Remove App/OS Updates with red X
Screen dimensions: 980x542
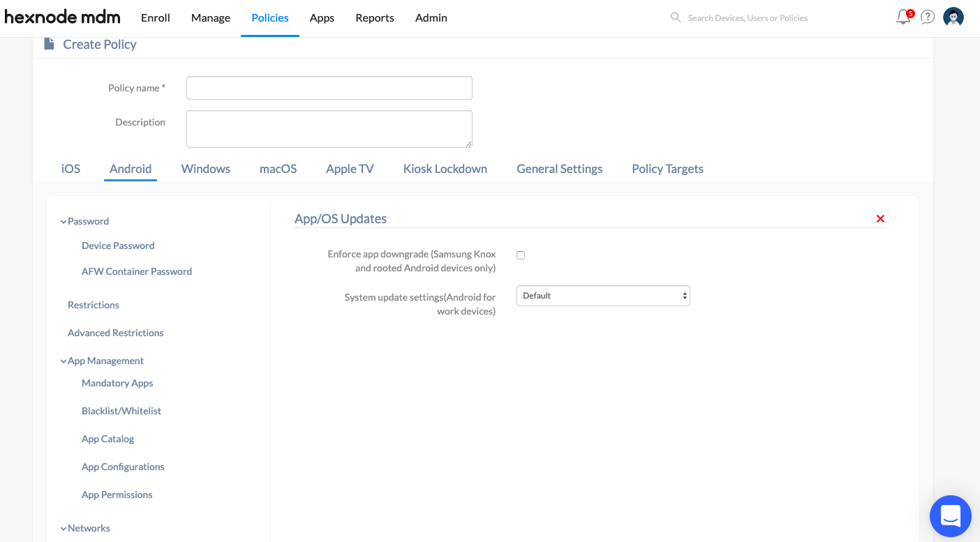(880, 219)
